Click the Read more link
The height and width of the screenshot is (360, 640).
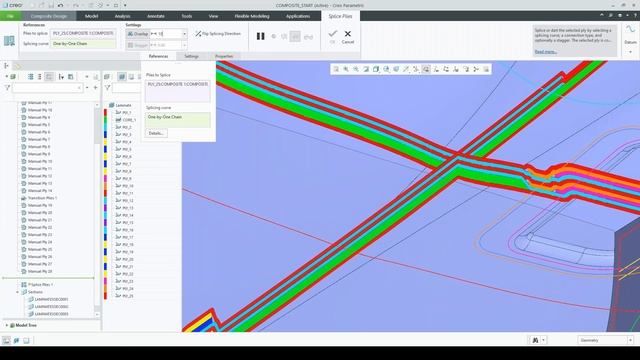click(x=545, y=52)
